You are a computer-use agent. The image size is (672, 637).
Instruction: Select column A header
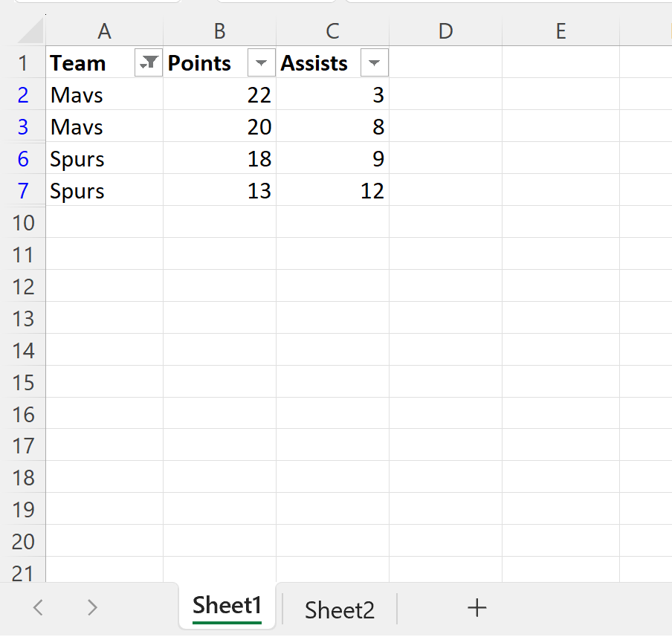pyautogui.click(x=104, y=31)
